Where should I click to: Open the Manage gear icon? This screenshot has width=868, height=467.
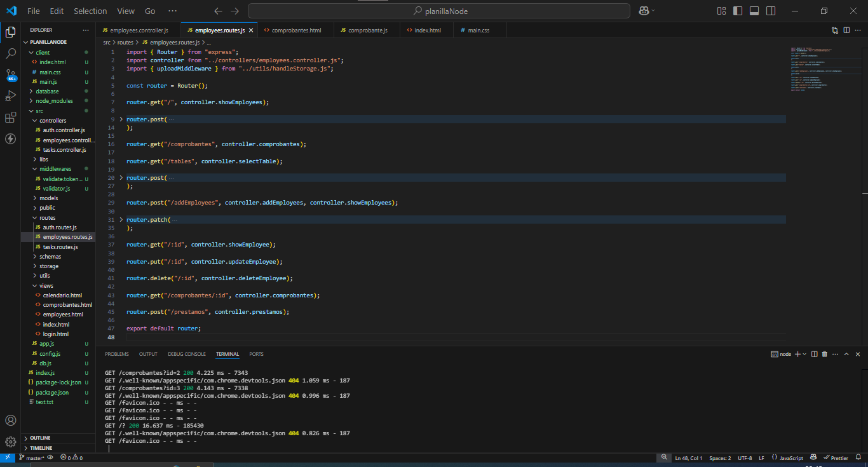10,442
